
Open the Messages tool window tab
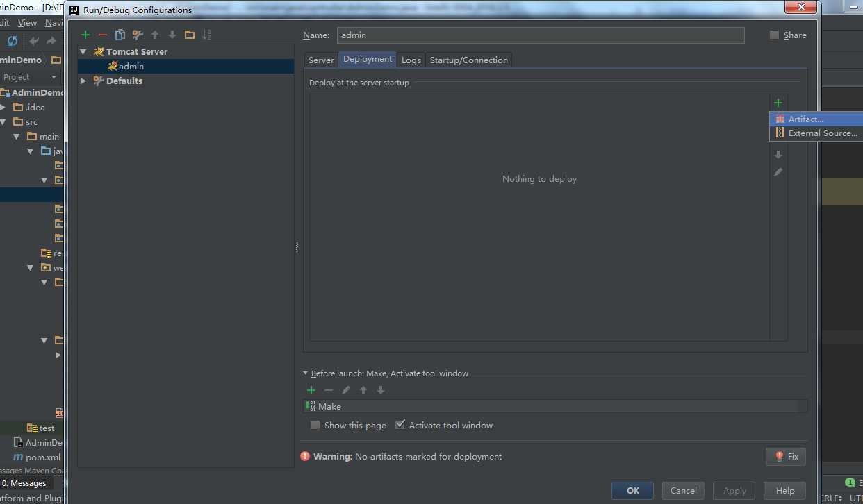pos(26,483)
